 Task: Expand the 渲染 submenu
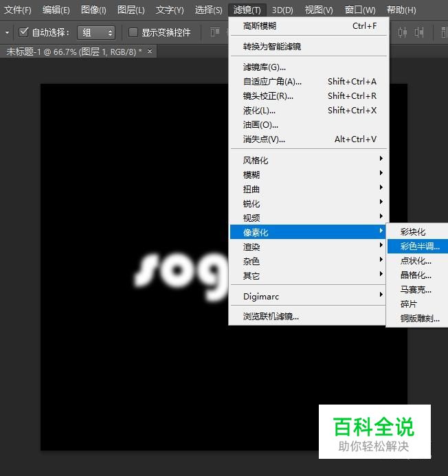309,247
